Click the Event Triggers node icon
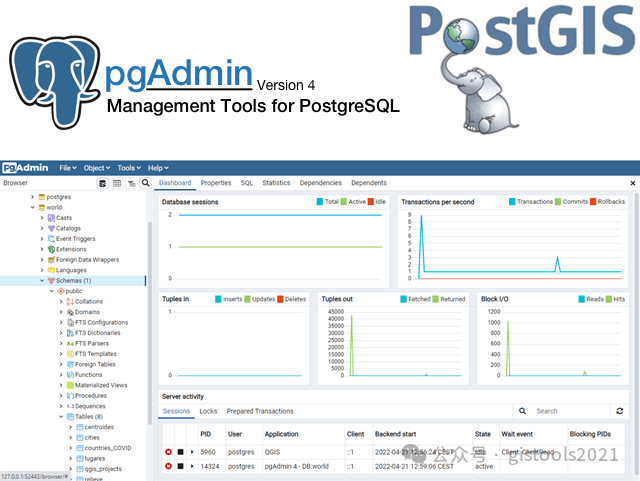This screenshot has height=481, width=640. [51, 239]
